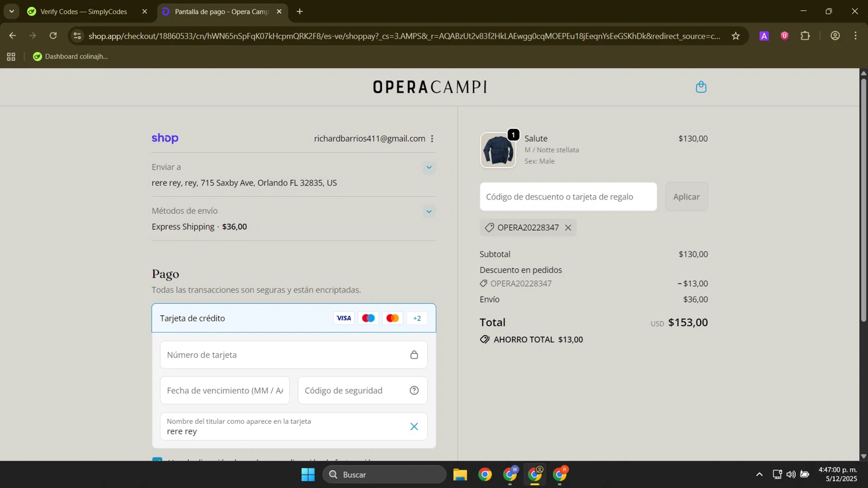Bookmark this page with star icon

tap(735, 36)
